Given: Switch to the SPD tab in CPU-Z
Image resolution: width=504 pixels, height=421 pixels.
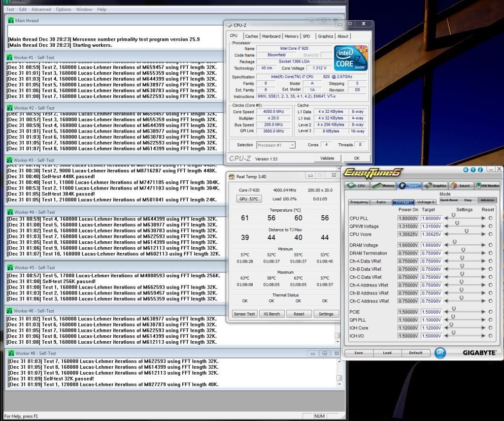Looking at the screenshot, I should coord(306,36).
